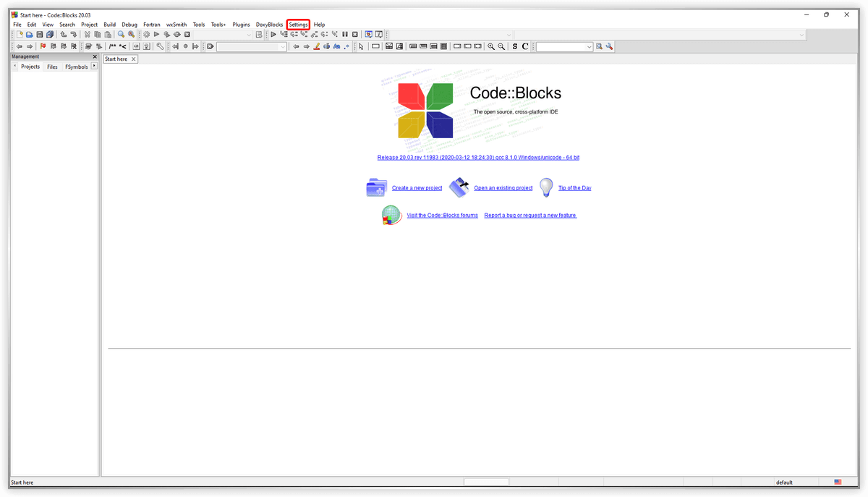868x497 pixels.
Task: Build the project using the gear icon
Action: coord(145,34)
